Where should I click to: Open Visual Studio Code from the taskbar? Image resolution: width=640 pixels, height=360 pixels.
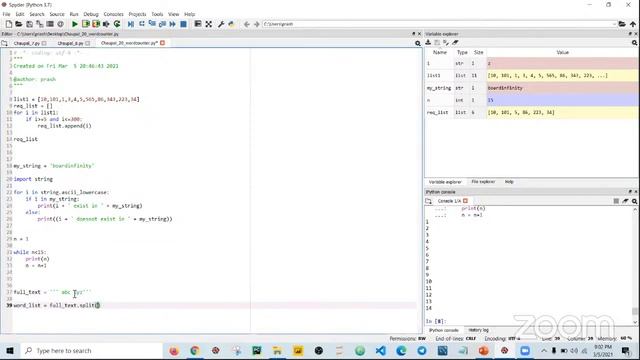[x=380, y=351]
